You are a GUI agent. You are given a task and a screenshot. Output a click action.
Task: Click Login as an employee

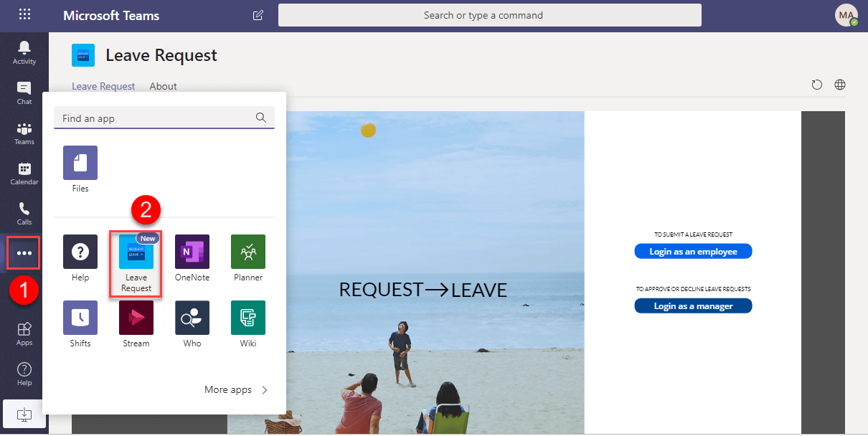[x=693, y=251]
